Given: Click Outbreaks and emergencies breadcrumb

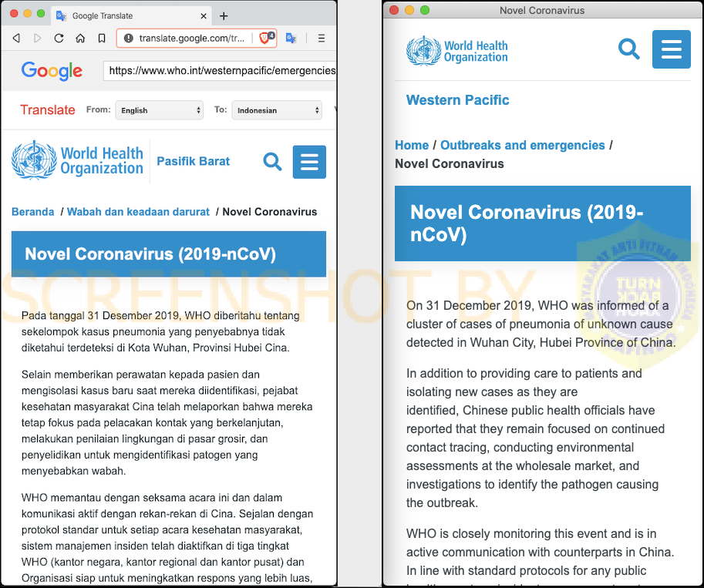Looking at the screenshot, I should [x=523, y=146].
